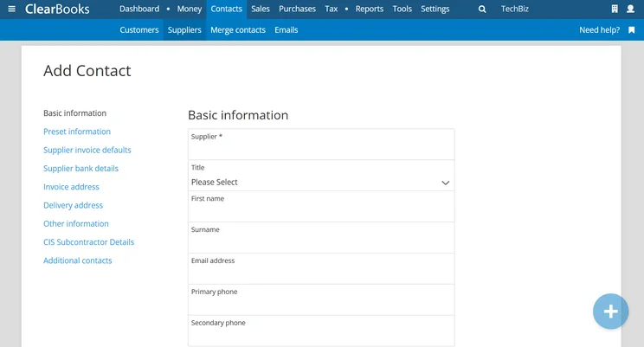
Task: Click the floating plus quick-add button
Action: tap(611, 312)
